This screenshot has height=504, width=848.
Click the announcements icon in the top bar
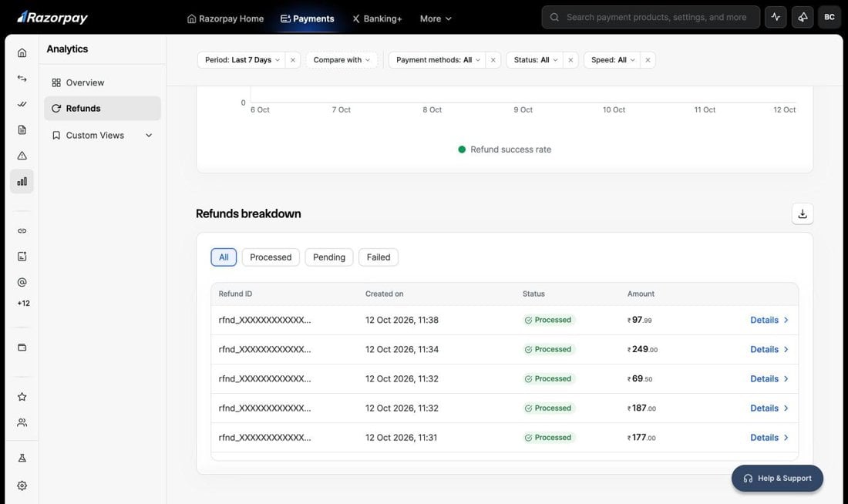pyautogui.click(x=803, y=17)
